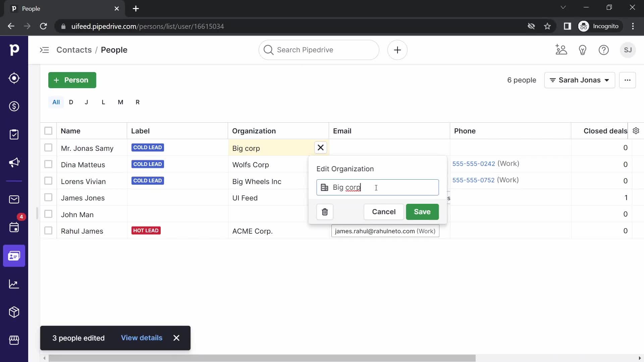The width and height of the screenshot is (644, 362).
Task: Toggle the select-all checkbox
Action: click(x=48, y=131)
